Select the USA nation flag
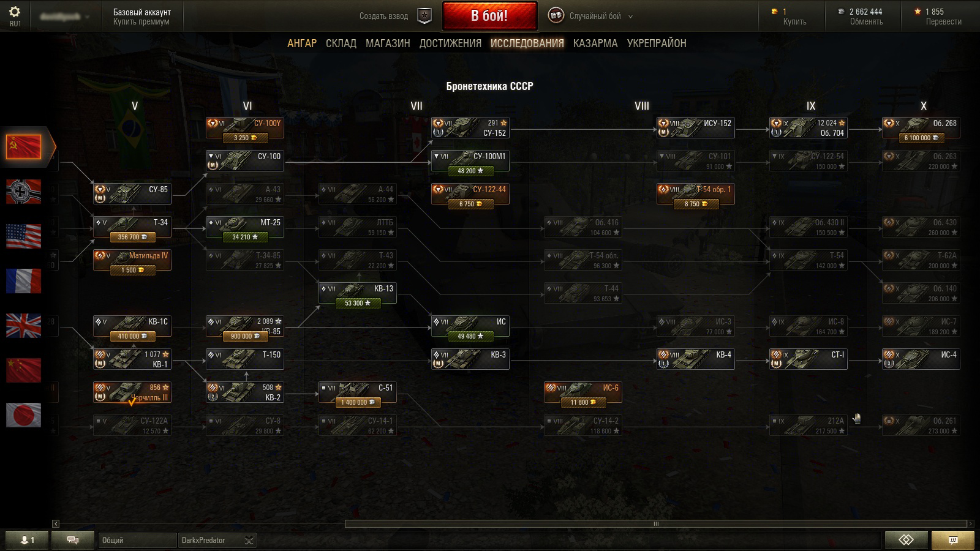Image resolution: width=980 pixels, height=551 pixels. coord(23,236)
